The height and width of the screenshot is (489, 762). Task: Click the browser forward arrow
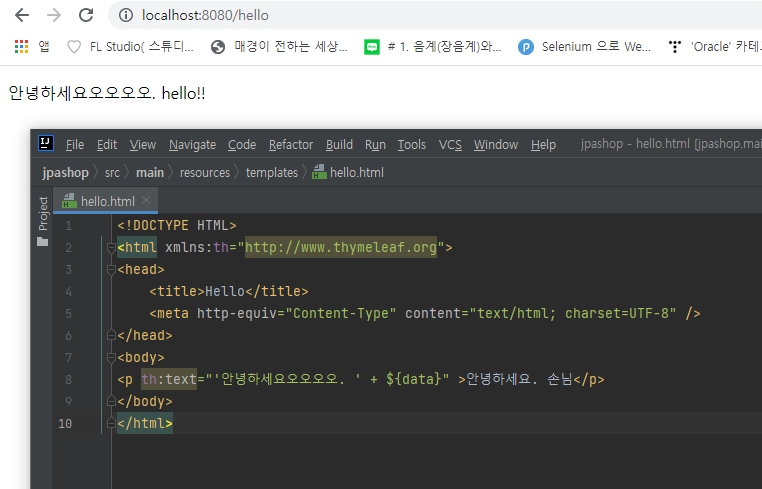tap(54, 16)
